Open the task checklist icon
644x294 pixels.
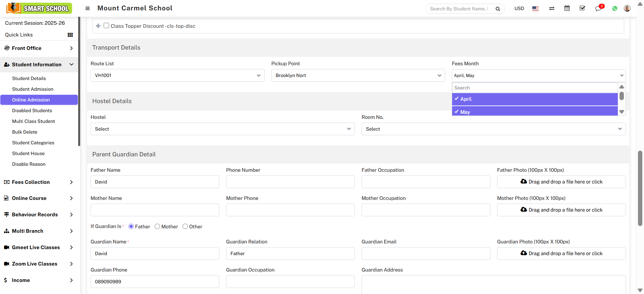click(x=582, y=8)
